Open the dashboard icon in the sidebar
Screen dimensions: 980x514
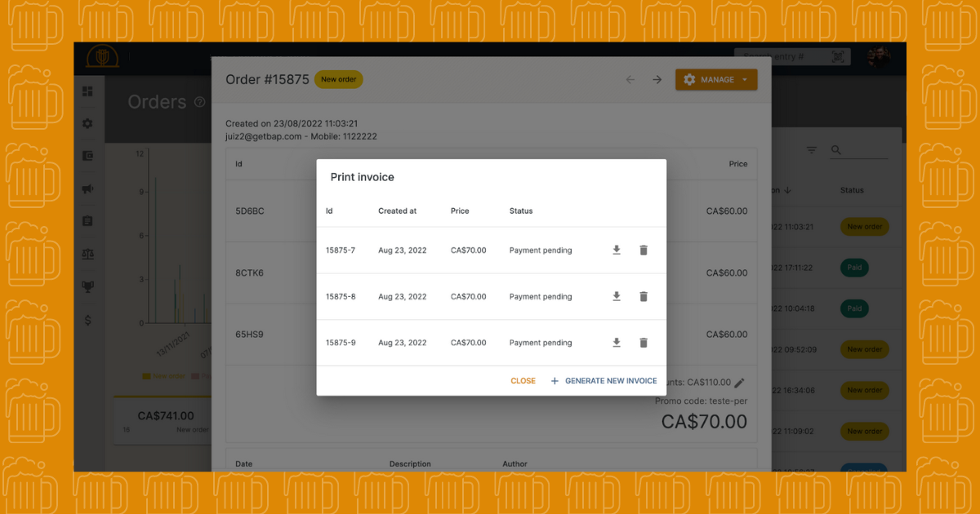click(88, 91)
